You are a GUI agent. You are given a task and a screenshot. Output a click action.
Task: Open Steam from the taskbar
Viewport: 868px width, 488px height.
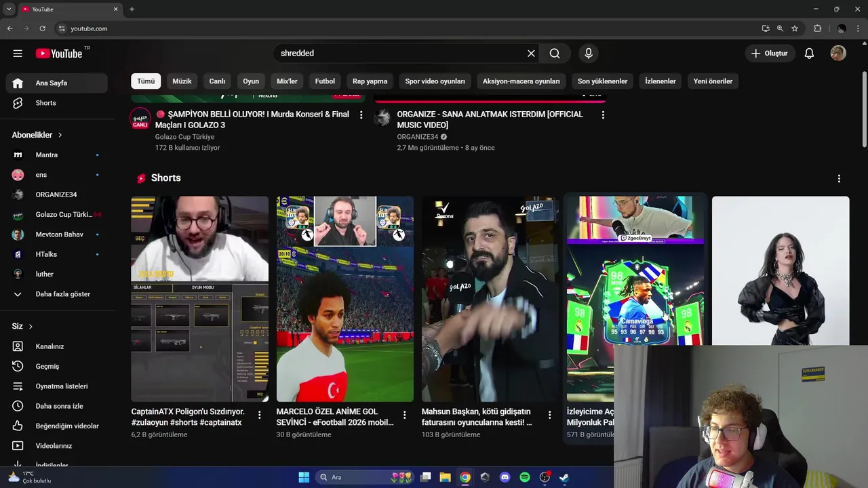pos(564,477)
